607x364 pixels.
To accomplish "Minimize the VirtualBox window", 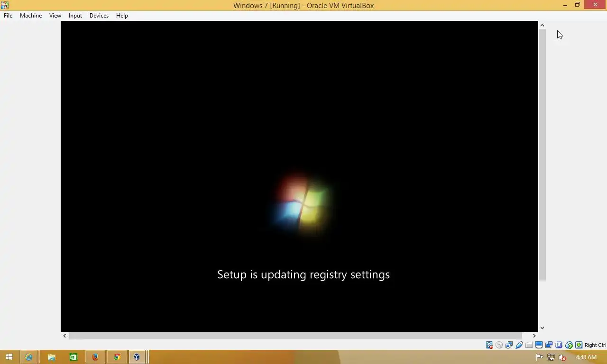I will [x=565, y=5].
